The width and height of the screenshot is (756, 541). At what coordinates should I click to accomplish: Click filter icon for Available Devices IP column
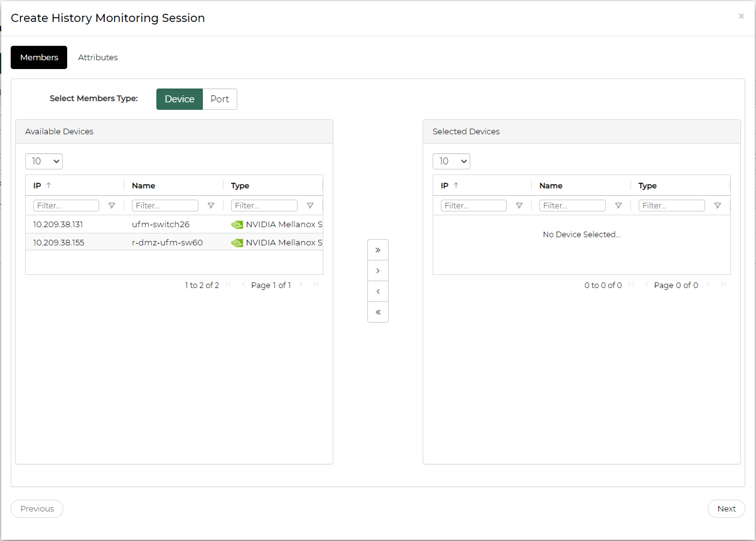click(112, 206)
